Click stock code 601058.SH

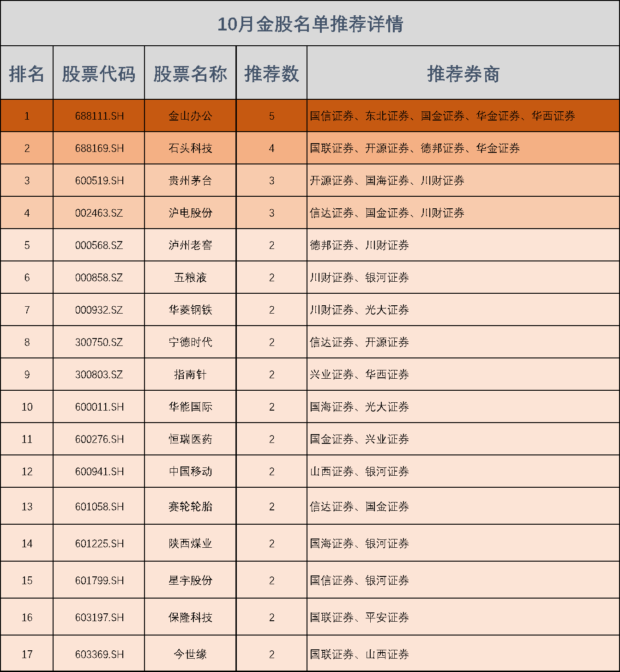[99, 507]
